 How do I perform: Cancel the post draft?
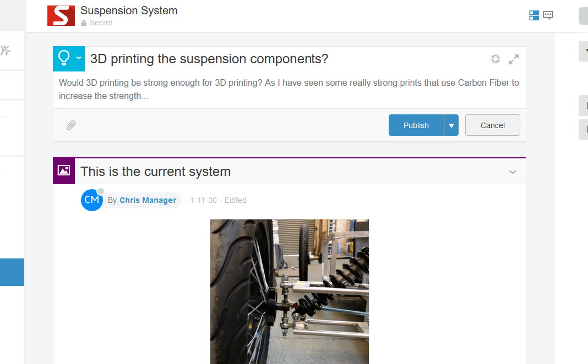[x=492, y=125]
